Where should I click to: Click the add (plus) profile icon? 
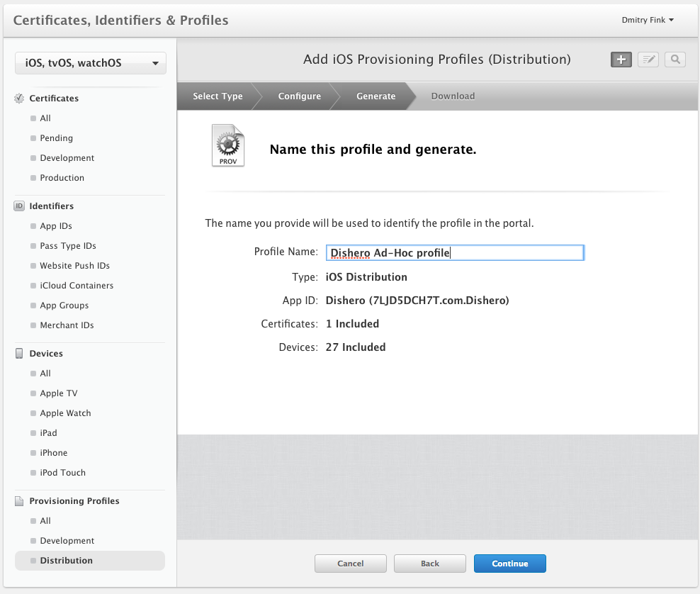click(x=621, y=60)
